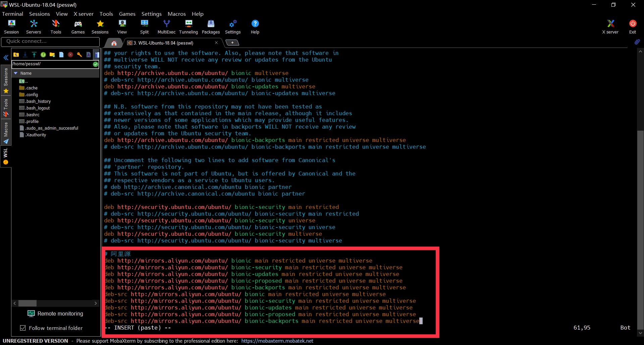Collapse the sidebar with the double-arrow toggle
The width and height of the screenshot is (644, 345).
point(6,58)
